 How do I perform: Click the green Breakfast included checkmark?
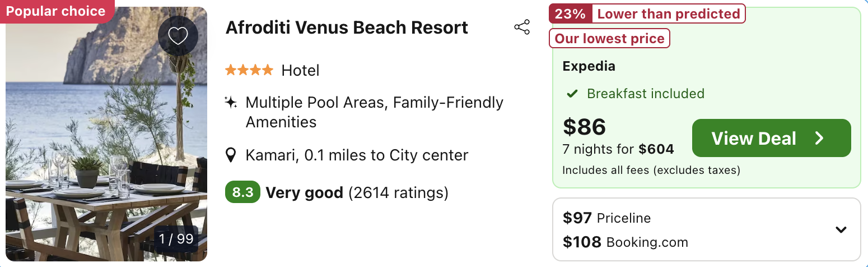click(572, 94)
